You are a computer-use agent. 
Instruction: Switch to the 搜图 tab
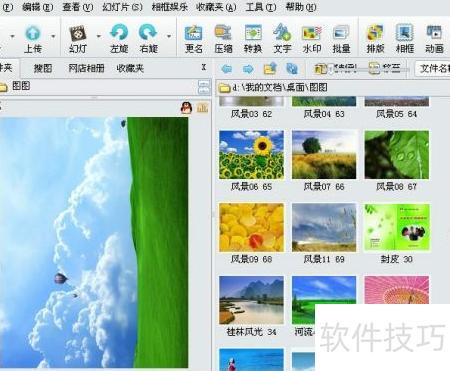click(43, 68)
